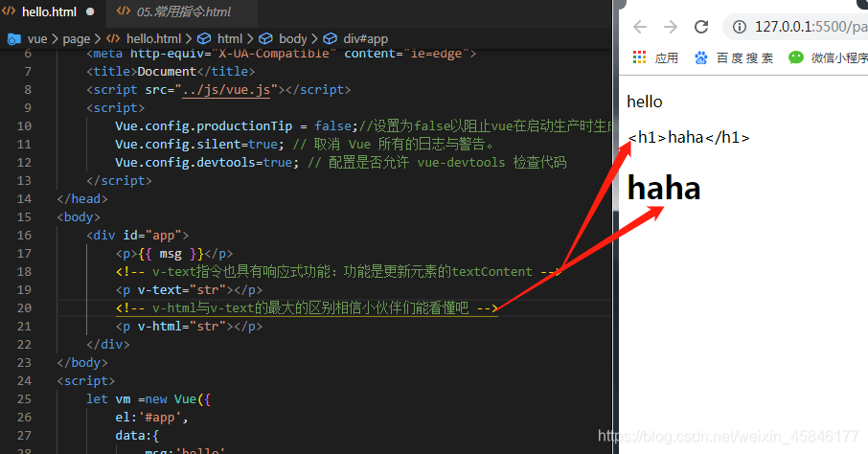This screenshot has height=454, width=868.
Task: Click the {{ msg }} expression on line 17
Action: [x=171, y=254]
